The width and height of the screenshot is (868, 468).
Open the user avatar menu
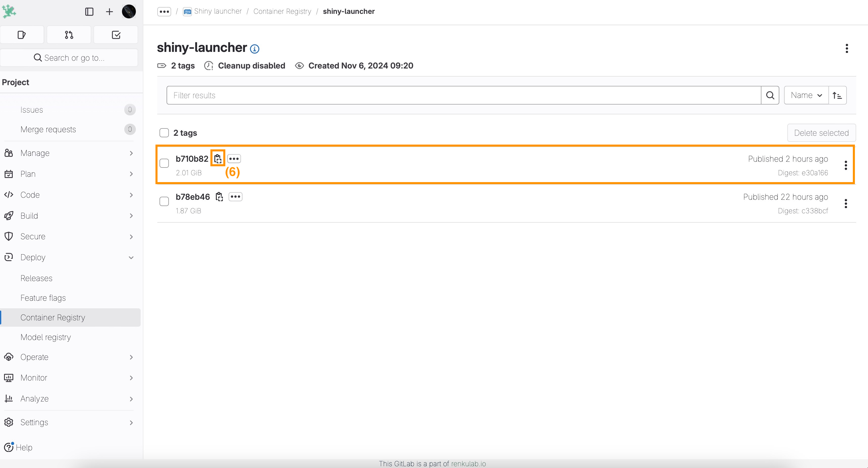coord(129,12)
